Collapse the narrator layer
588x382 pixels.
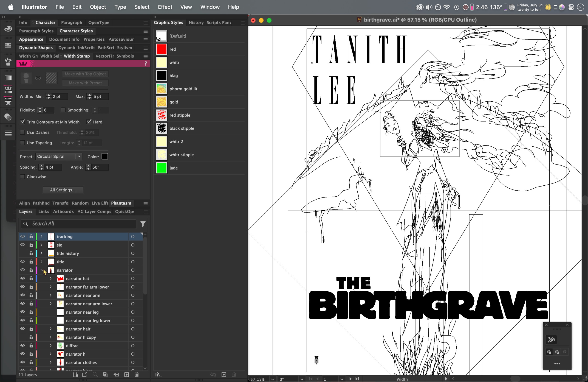tap(42, 270)
